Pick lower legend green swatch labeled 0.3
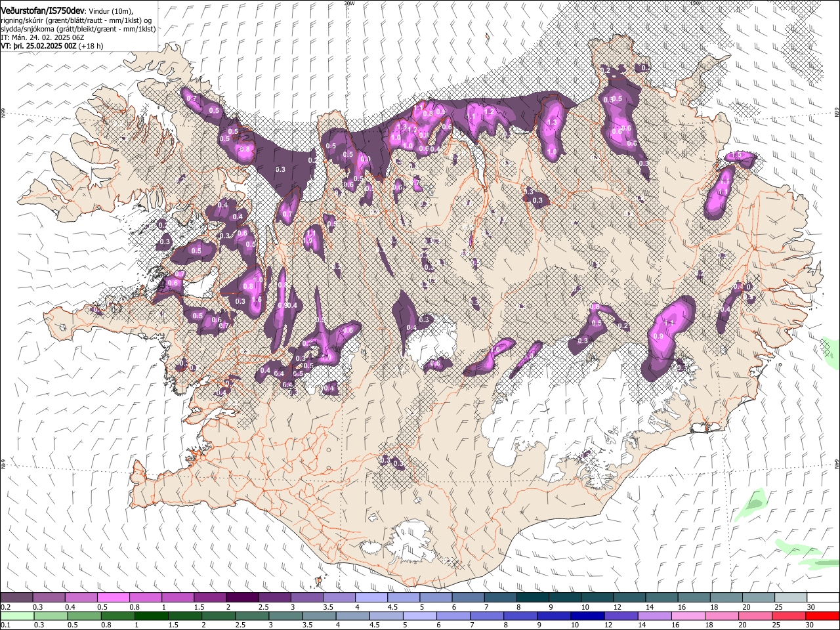Screen dimensions: 840x630 coord(51,616)
